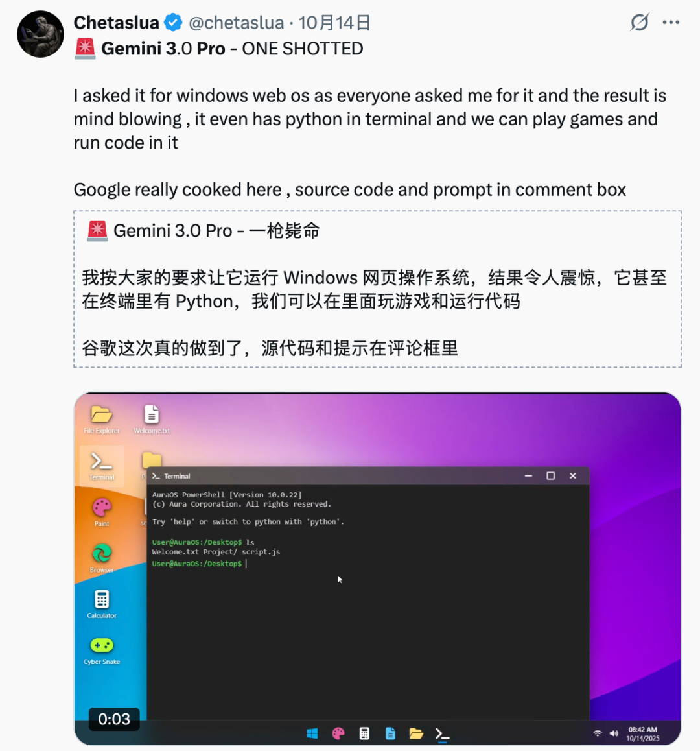Click the terminal prompt input line
700x751 pixels.
tap(367, 564)
